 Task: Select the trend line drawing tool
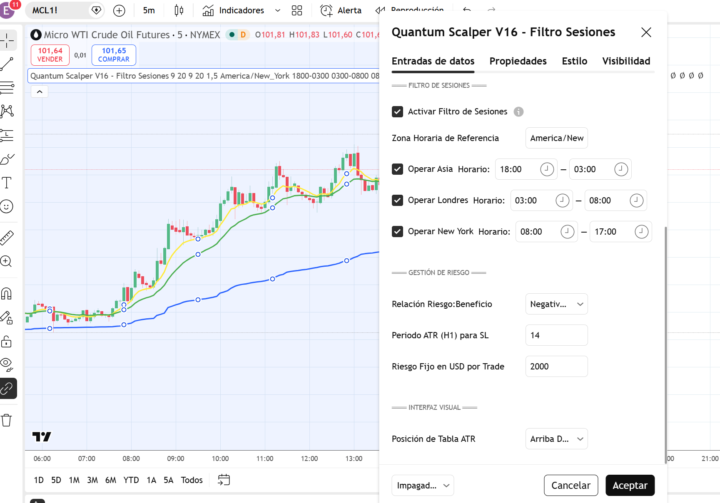[x=7, y=64]
